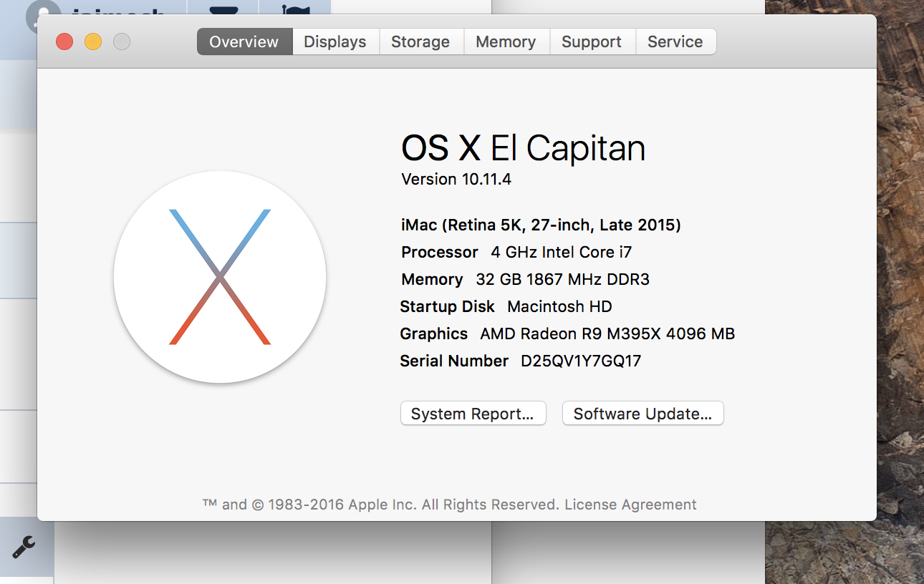The width and height of the screenshot is (924, 584).
Task: Select the Memory tab
Action: [x=506, y=42]
